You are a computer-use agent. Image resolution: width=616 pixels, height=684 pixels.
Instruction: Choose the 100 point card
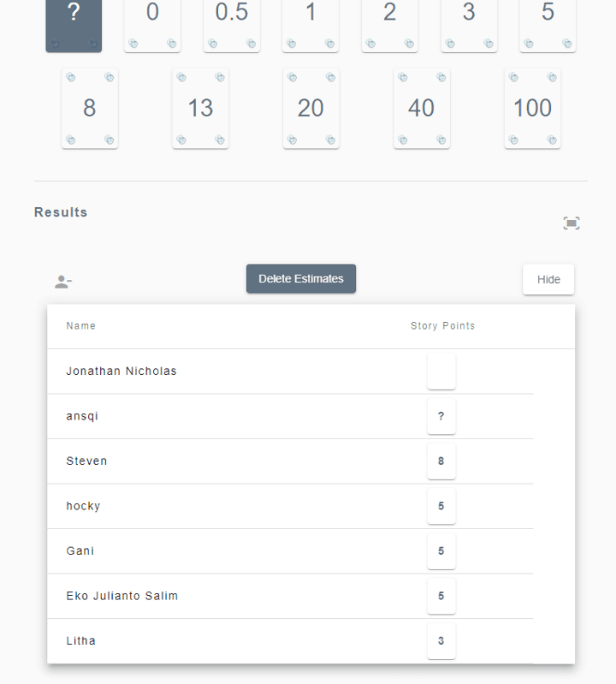(532, 109)
